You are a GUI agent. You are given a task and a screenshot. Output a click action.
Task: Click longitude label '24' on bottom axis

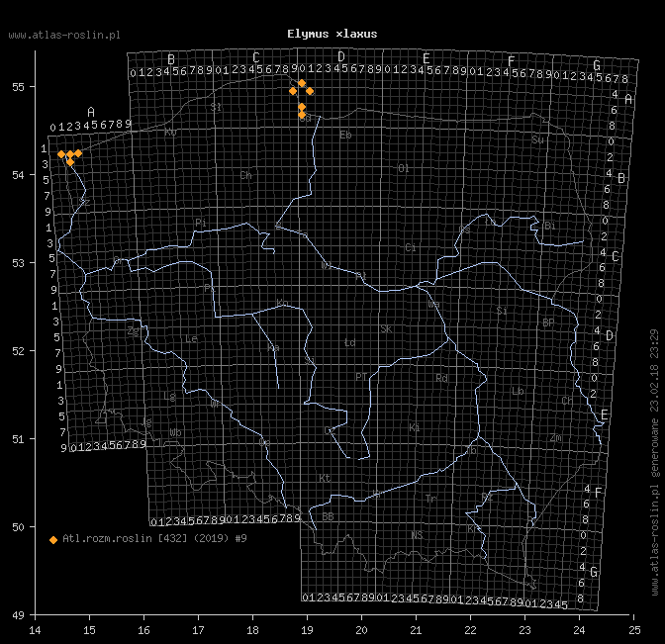[579, 630]
